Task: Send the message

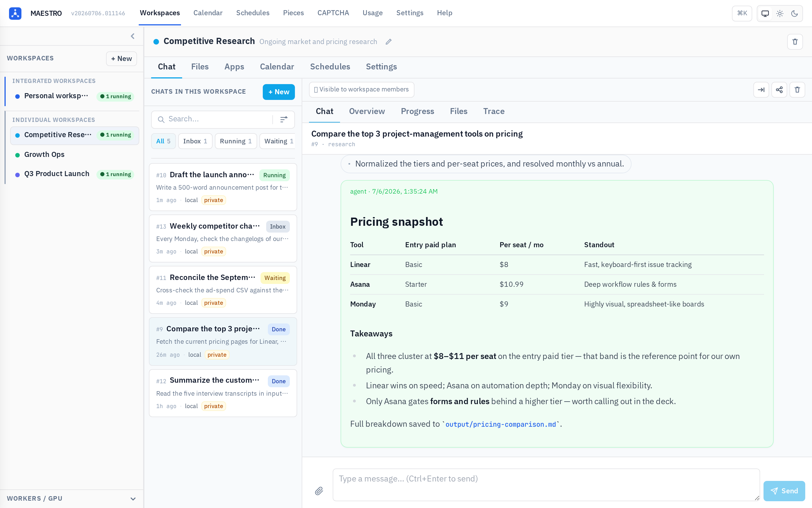Action: (784, 491)
